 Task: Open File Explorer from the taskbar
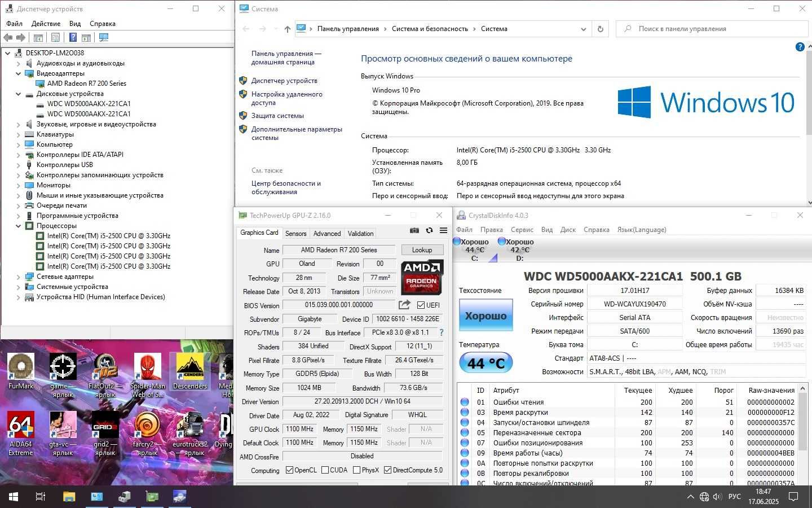[x=69, y=497]
